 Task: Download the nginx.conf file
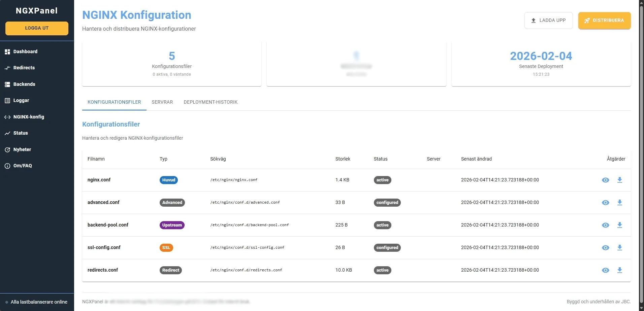(x=619, y=180)
